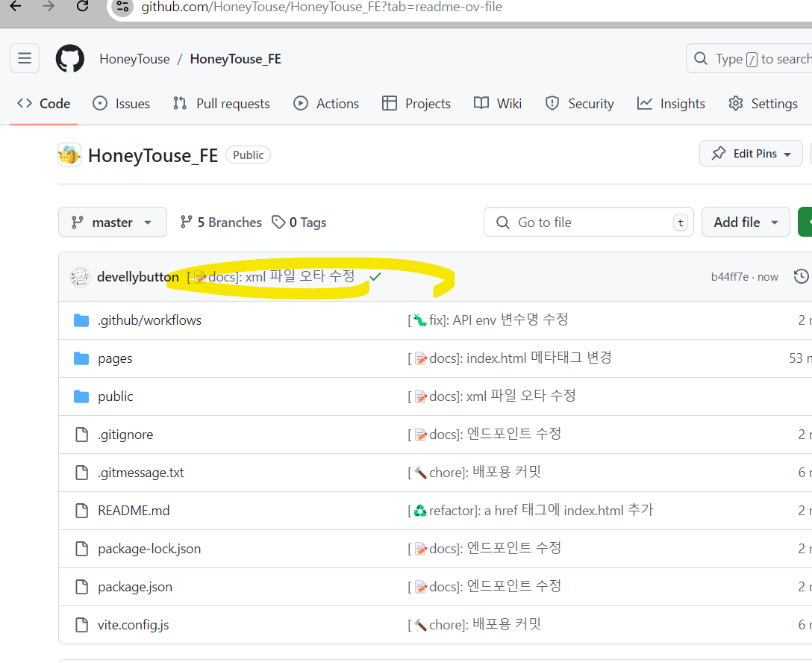Click the Public visibility badge
The height and width of the screenshot is (663, 812).
point(248,155)
